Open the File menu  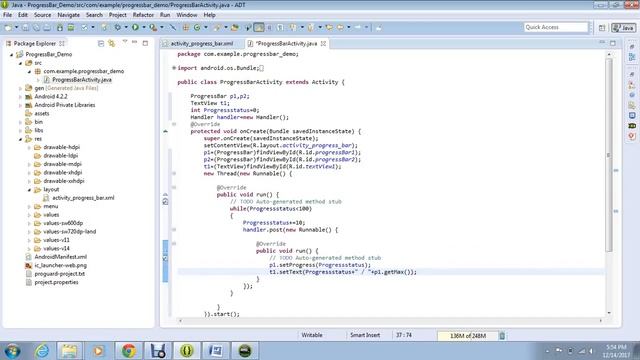click(7, 15)
